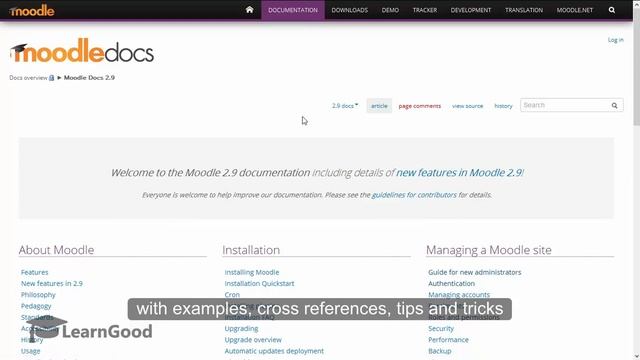Click the scrollbar down arrow
The width and height of the screenshot is (640, 360).
tap(636, 356)
